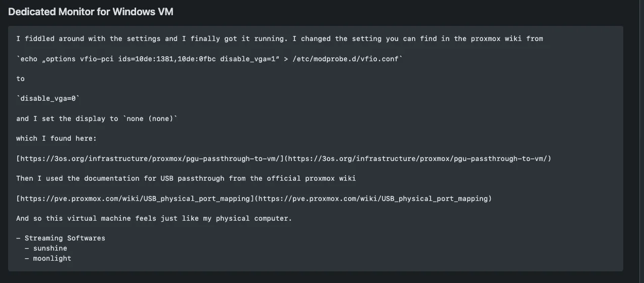This screenshot has height=283, width=644.
Task: Click the "Dedicated Monitor for Windows VM" heading
Action: click(91, 12)
